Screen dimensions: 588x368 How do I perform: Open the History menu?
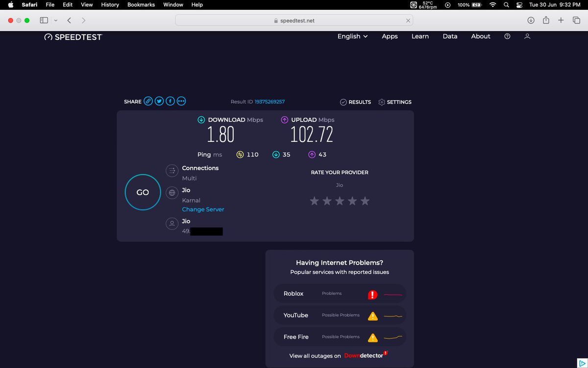point(110,4)
